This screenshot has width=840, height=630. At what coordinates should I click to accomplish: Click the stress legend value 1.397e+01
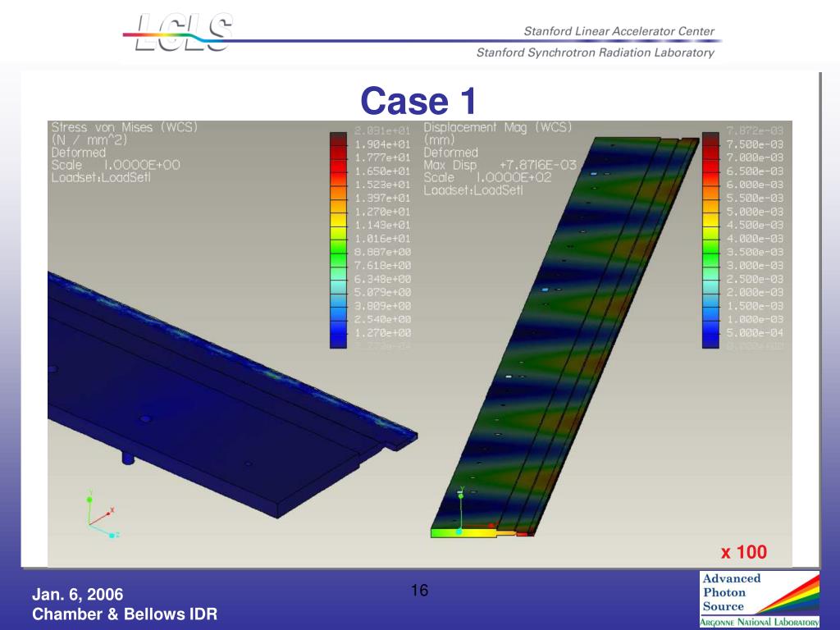382,199
